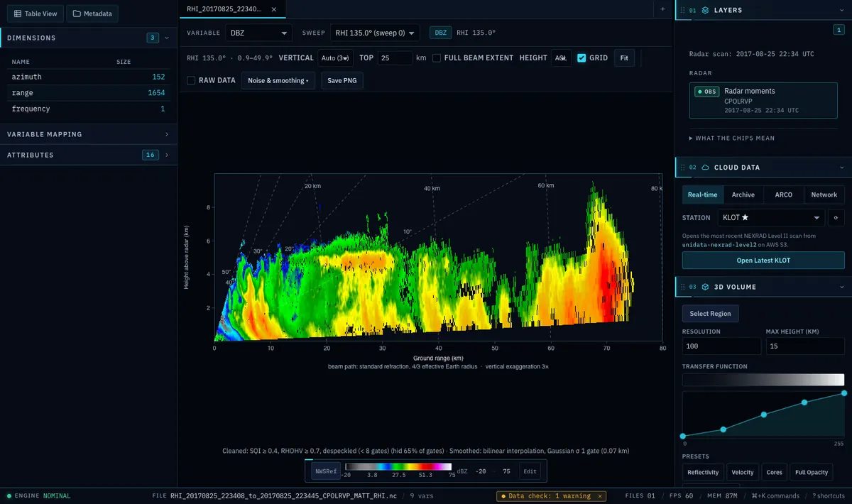Apply the Velocity preset

pyautogui.click(x=743, y=472)
